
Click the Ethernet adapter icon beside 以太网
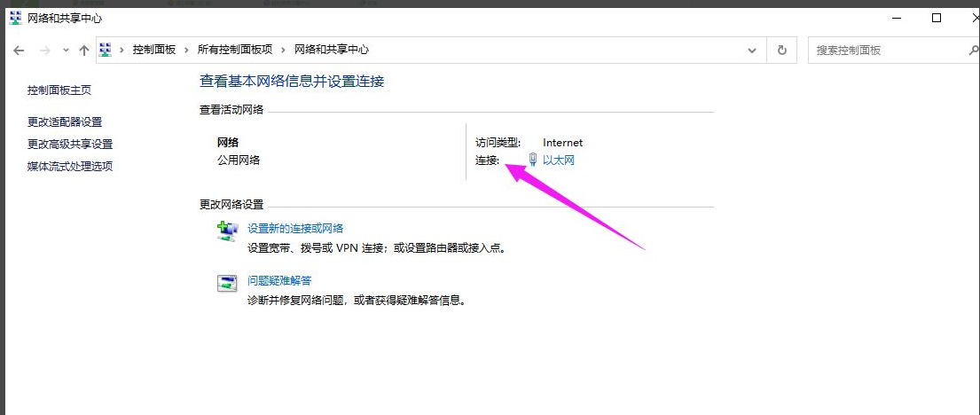(532, 160)
